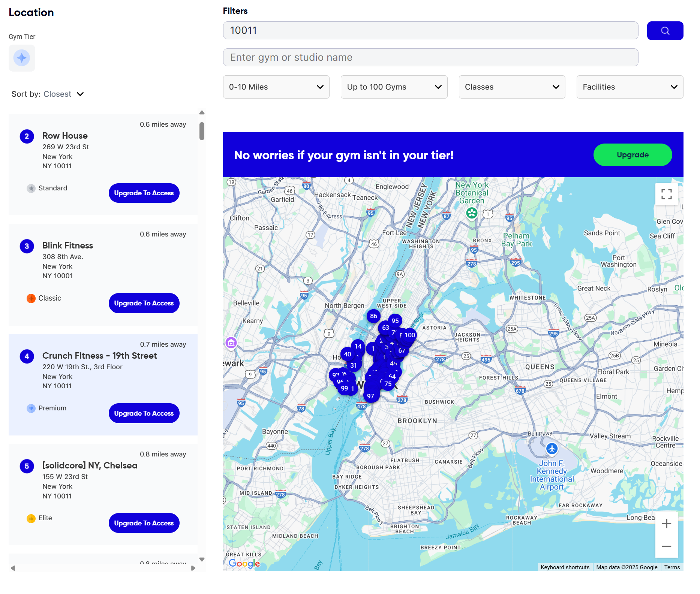Open the map Keyboard shortcuts

coord(565,567)
